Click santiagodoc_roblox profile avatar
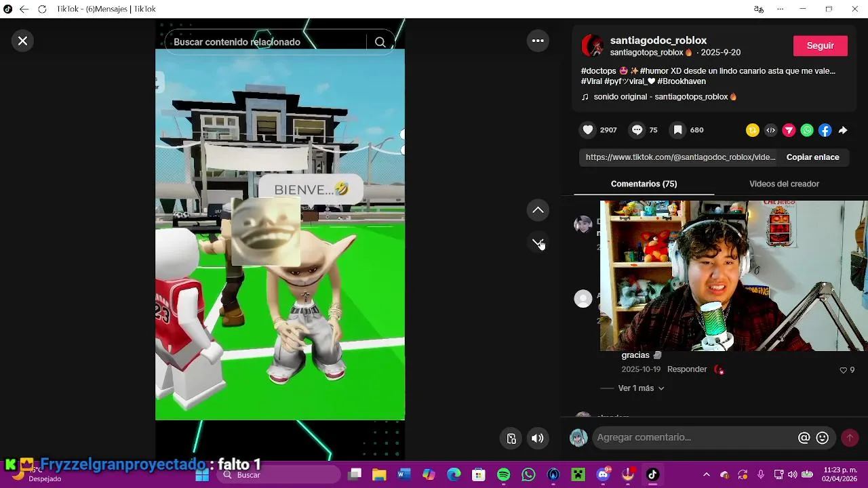 coord(593,45)
